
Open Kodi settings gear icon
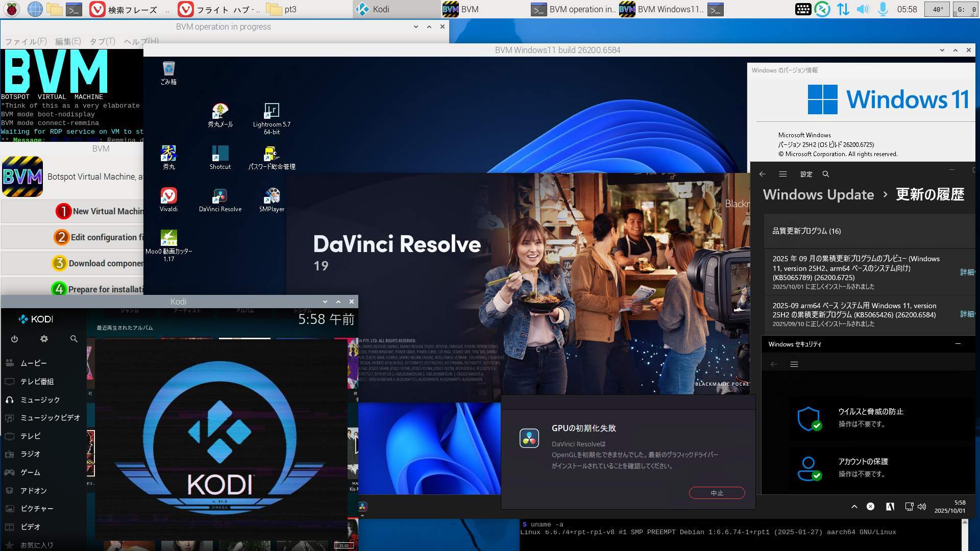click(44, 339)
